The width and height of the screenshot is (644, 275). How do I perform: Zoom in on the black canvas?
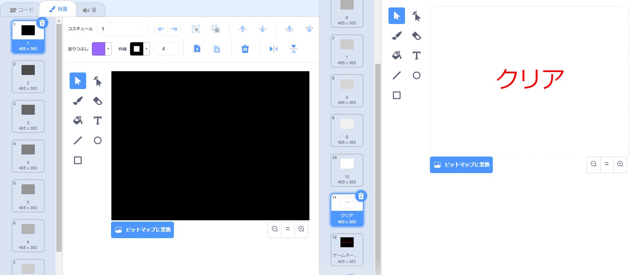tap(301, 229)
